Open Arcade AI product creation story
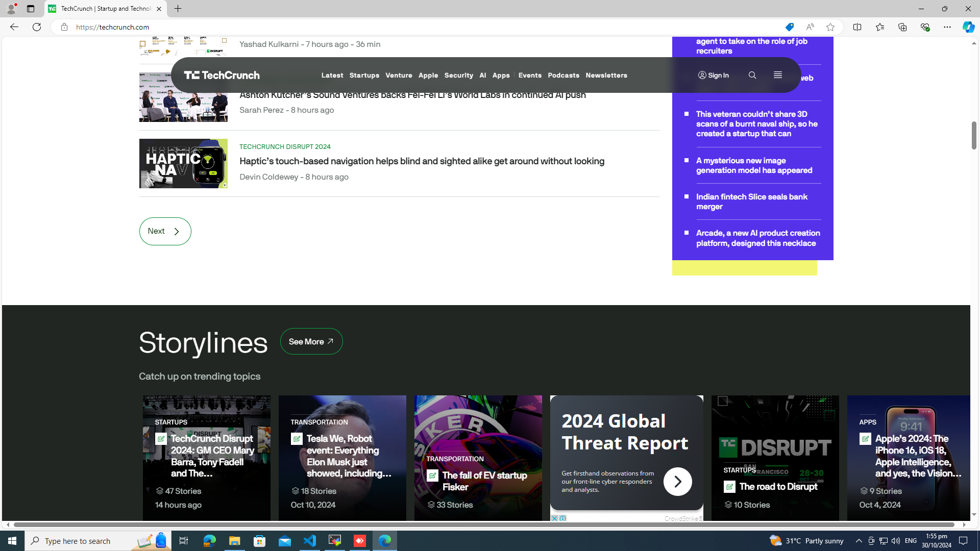 coord(758,238)
